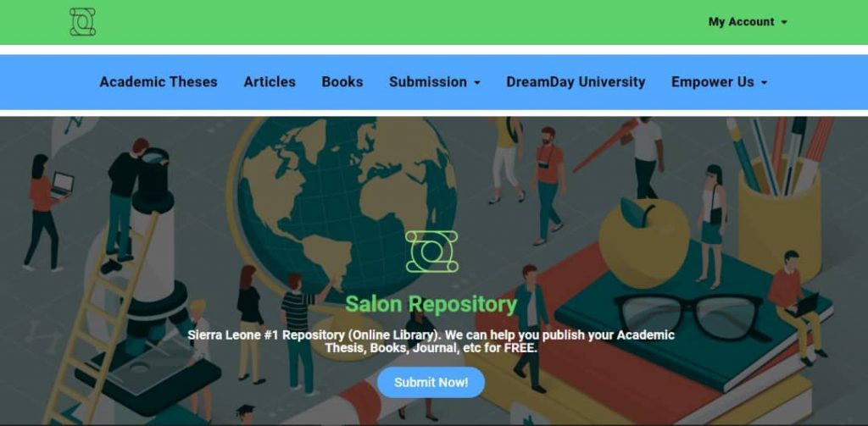Navigate to Books
Image resolution: width=868 pixels, height=426 pixels.
pyautogui.click(x=342, y=82)
